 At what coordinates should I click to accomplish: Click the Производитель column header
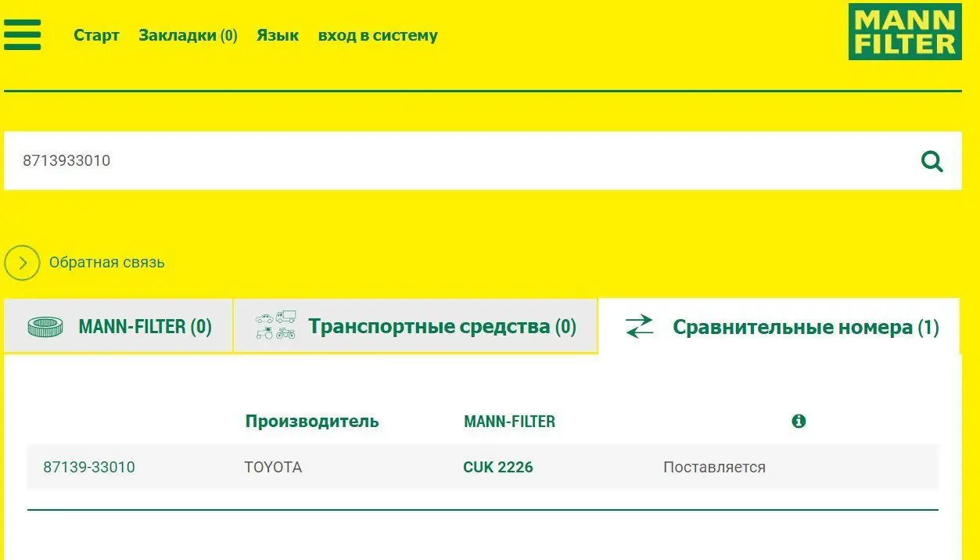click(312, 422)
